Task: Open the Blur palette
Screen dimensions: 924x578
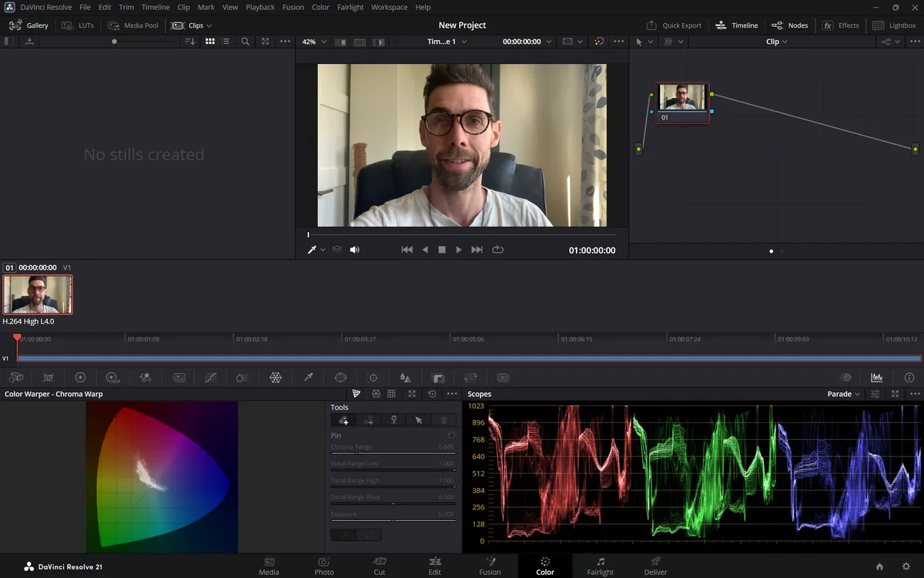Action: coord(406,378)
